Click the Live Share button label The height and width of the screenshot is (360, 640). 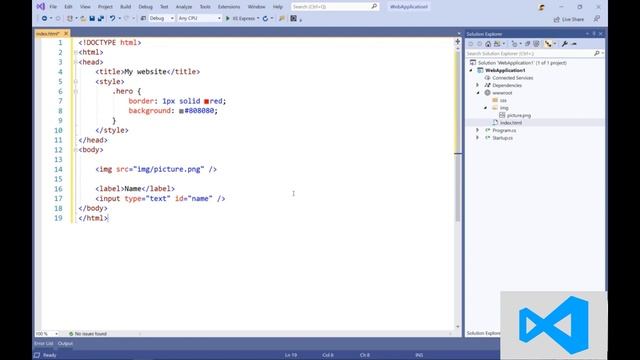[x=573, y=19]
